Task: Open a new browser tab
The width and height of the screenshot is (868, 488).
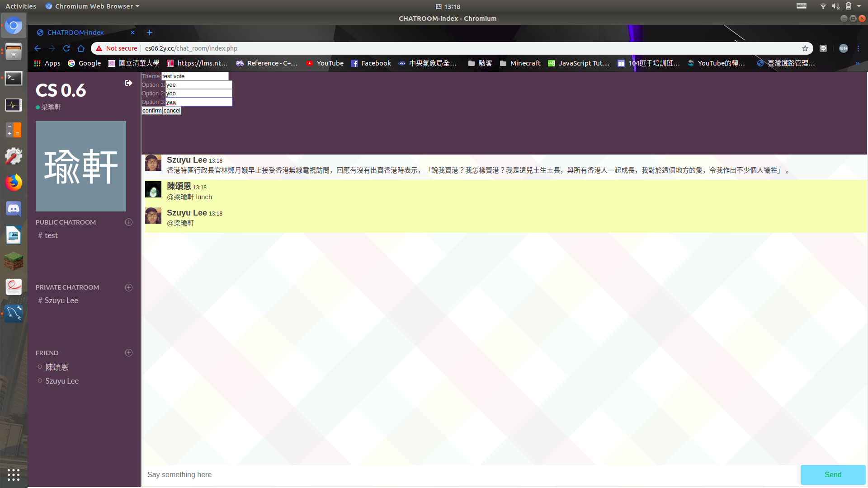Action: click(150, 33)
